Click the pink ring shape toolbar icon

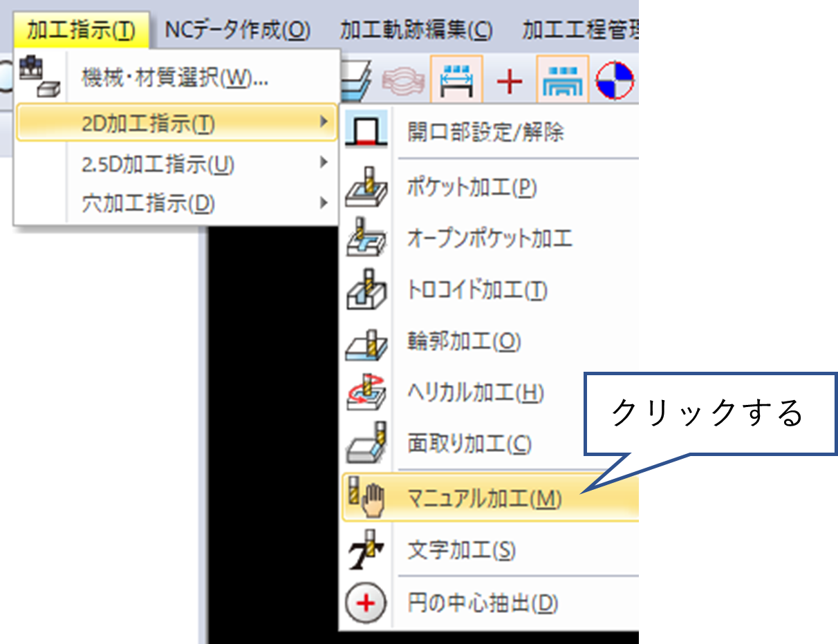point(402,80)
